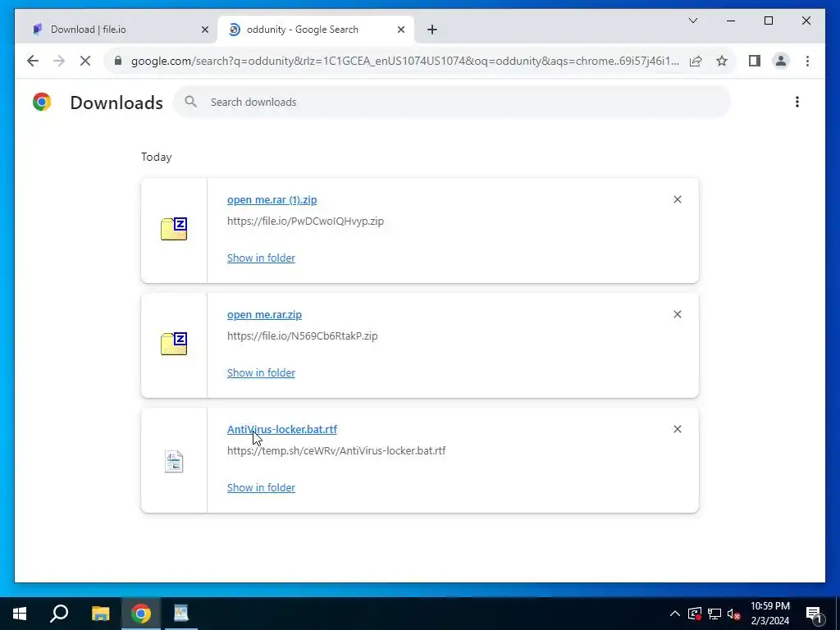Click the N569Cb6RtakP.zip source URL

[302, 336]
